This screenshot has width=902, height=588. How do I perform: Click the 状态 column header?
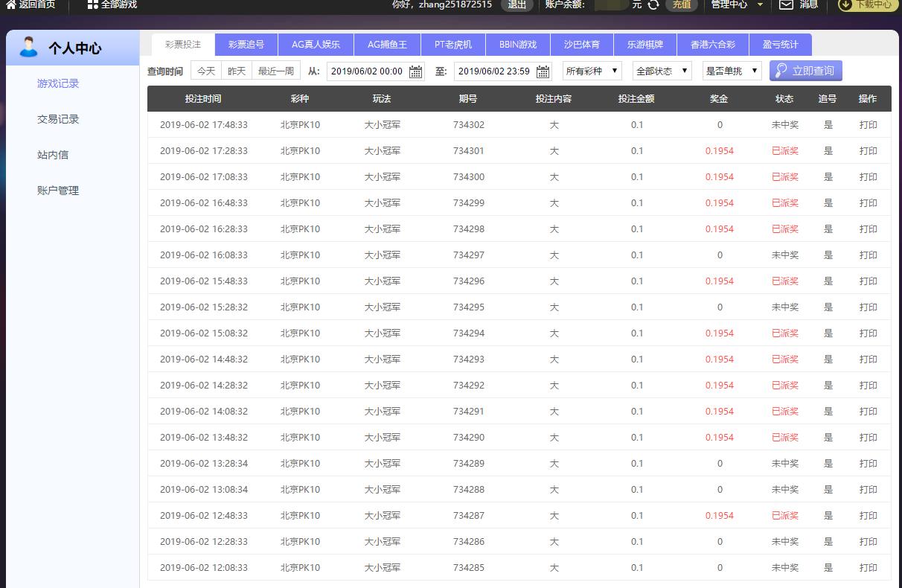click(784, 99)
